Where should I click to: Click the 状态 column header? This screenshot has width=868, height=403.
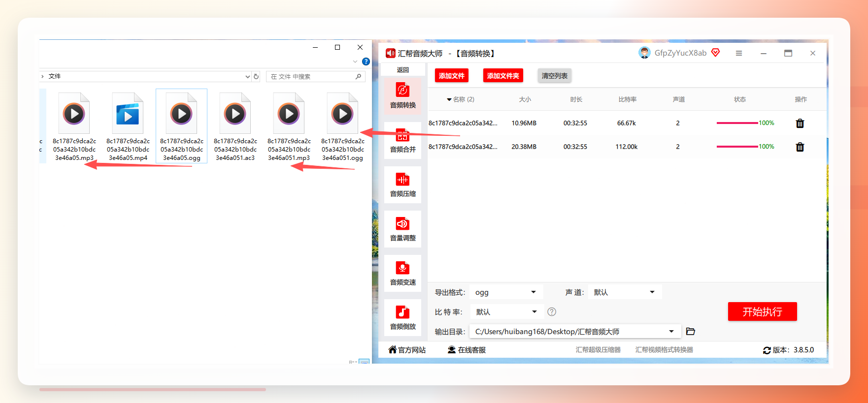(x=740, y=99)
